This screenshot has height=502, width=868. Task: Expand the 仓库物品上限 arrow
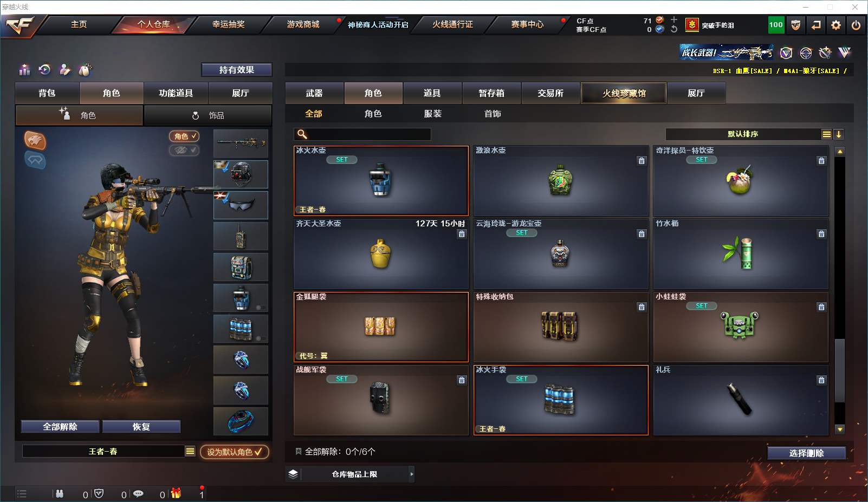click(412, 474)
